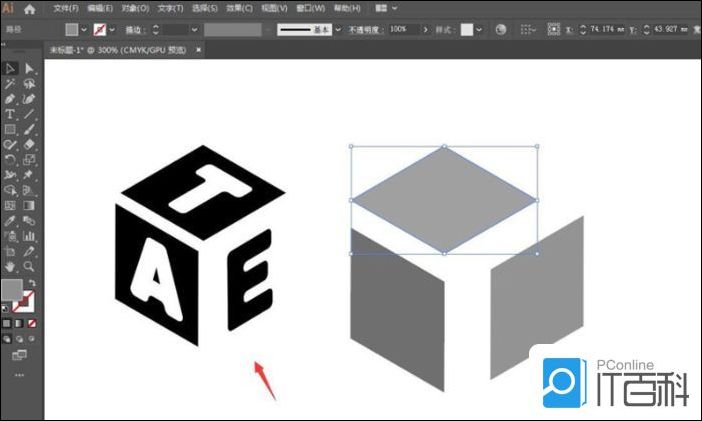
Task: Open the 文件(F) menu
Action: 66,9
